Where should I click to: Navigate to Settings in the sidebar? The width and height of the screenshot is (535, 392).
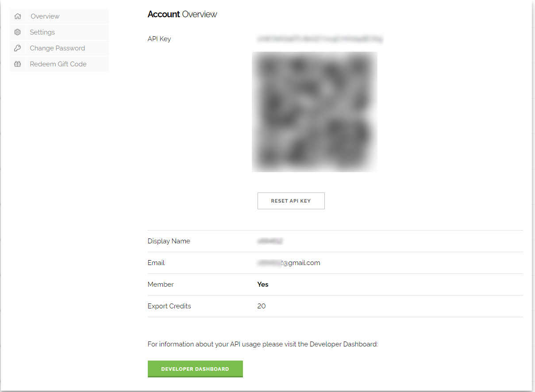pyautogui.click(x=42, y=32)
